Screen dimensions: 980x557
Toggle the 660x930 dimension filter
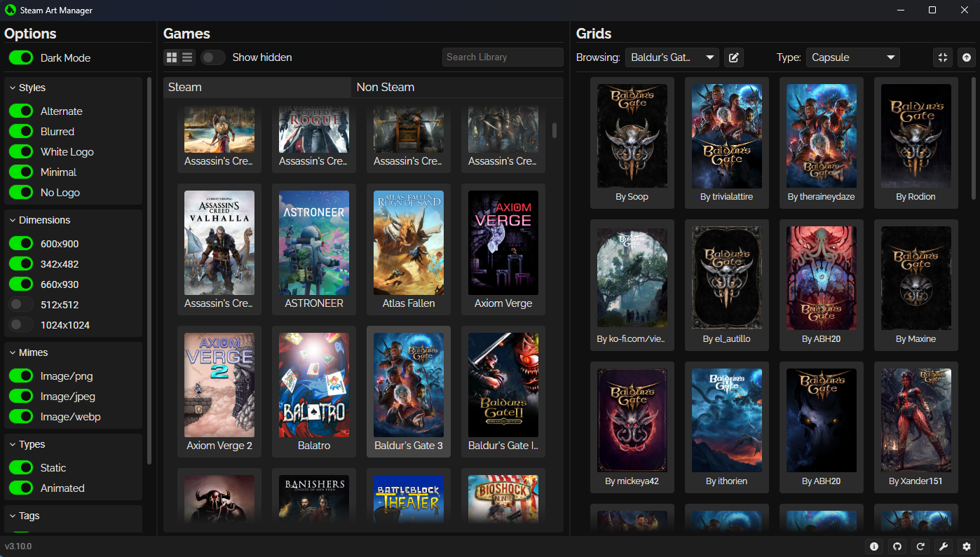pos(21,284)
